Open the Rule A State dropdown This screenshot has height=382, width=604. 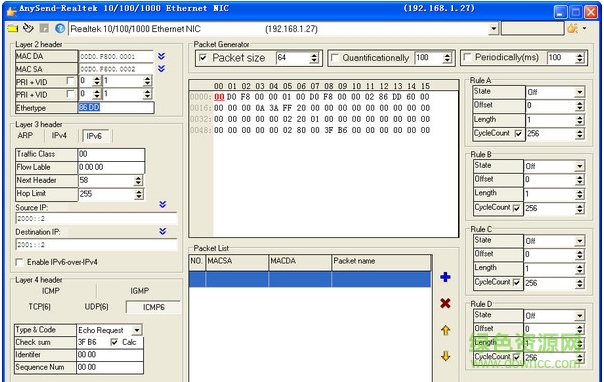(x=579, y=92)
